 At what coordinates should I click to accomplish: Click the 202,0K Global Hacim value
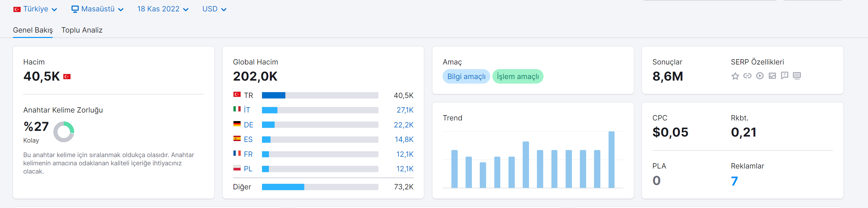(255, 76)
